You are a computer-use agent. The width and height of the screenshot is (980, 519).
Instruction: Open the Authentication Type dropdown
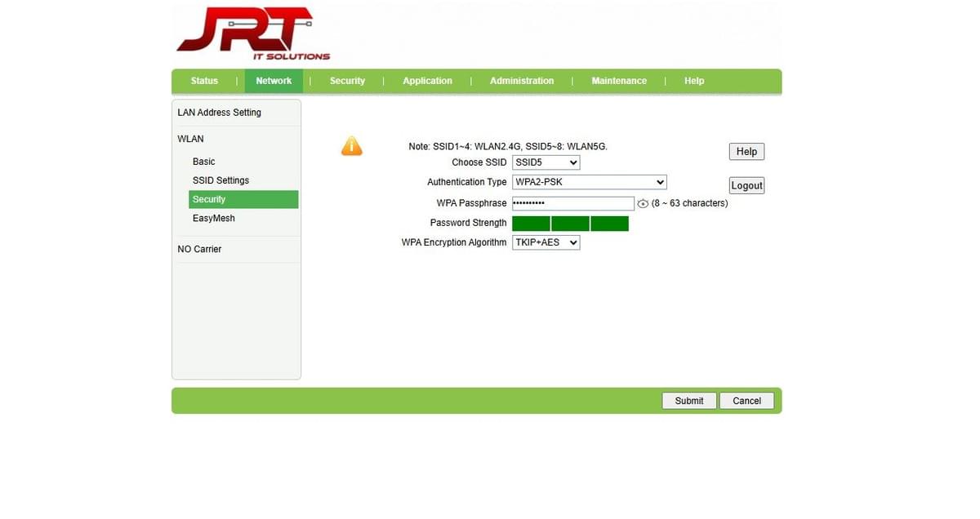pyautogui.click(x=590, y=182)
